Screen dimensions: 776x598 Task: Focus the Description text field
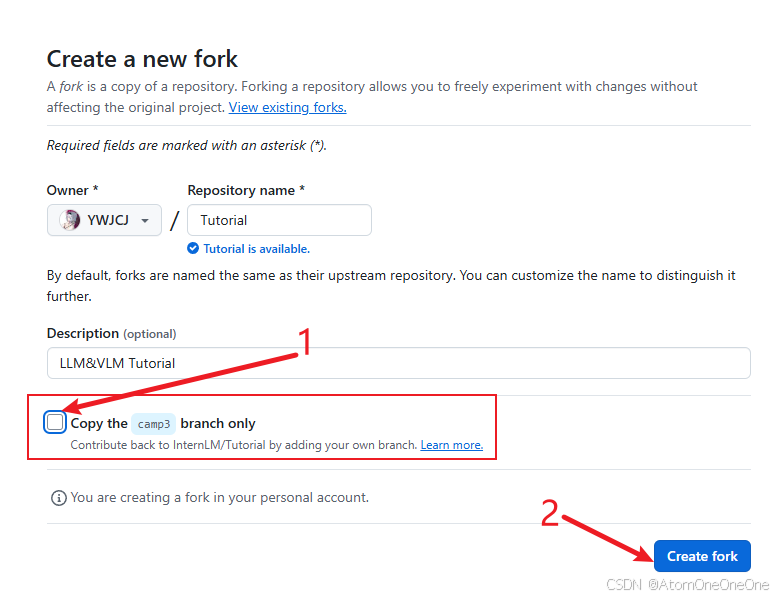[398, 363]
